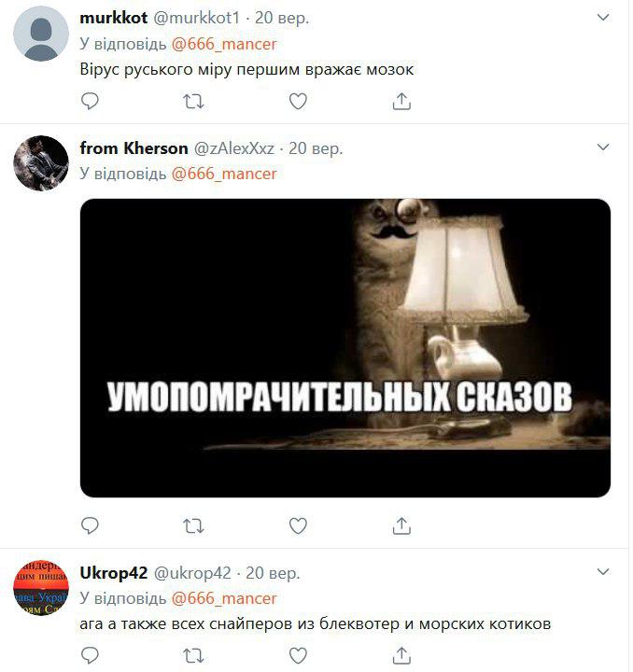
Task: Reply to from Kherson's image tweet
Action: click(x=90, y=525)
